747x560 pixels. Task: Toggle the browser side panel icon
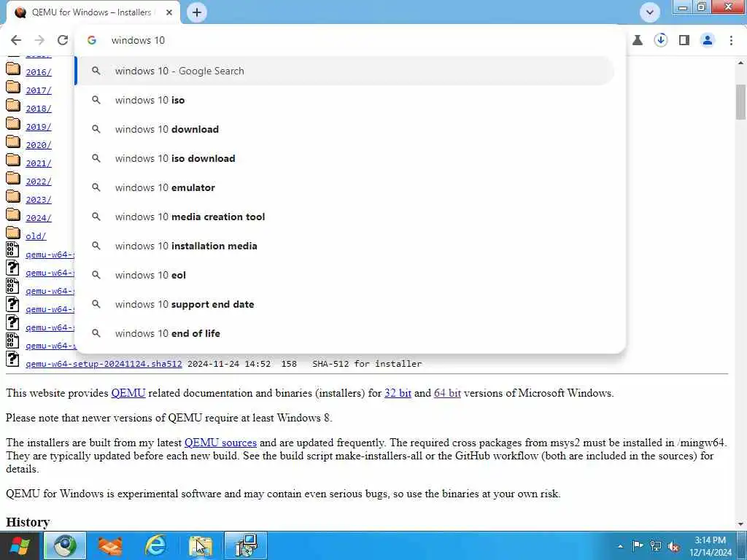(684, 40)
